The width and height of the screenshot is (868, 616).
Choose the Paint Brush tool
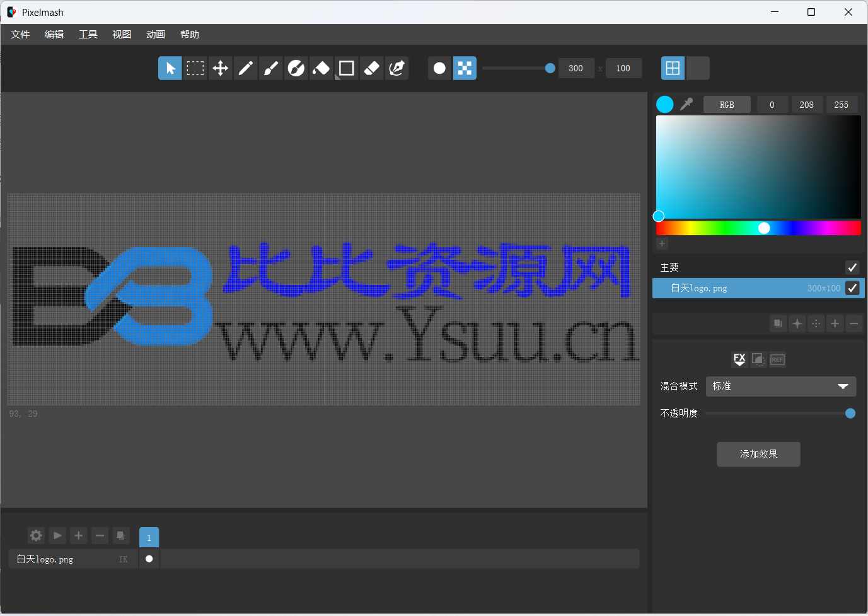pyautogui.click(x=271, y=68)
